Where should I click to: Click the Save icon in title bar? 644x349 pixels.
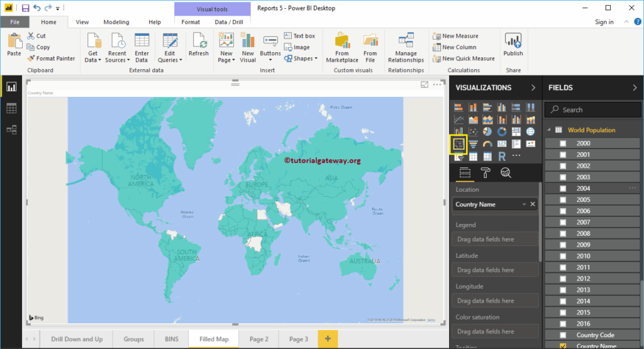[x=25, y=8]
